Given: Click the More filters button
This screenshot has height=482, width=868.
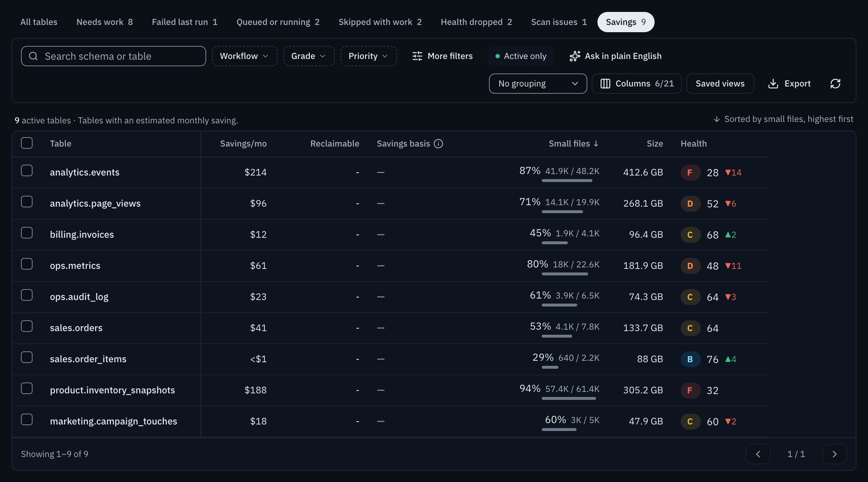Looking at the screenshot, I should (442, 56).
